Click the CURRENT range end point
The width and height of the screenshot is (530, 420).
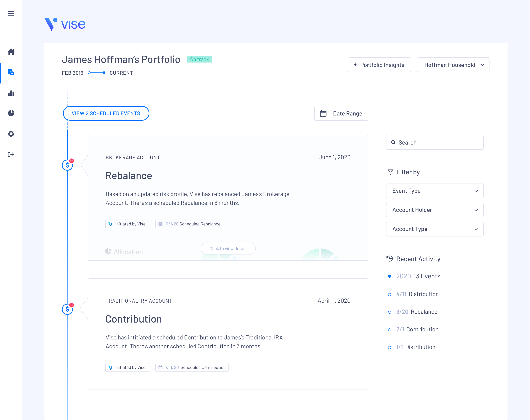coord(104,73)
